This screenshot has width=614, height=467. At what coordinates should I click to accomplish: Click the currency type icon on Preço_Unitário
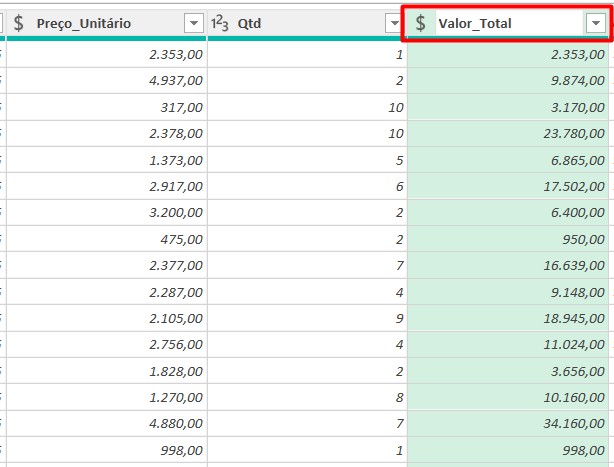click(19, 23)
